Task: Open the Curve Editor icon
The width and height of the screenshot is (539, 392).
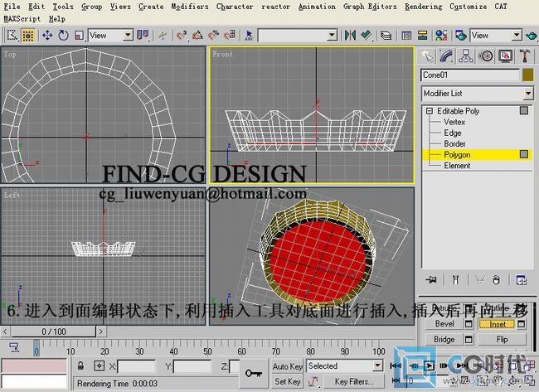Action: 406,35
